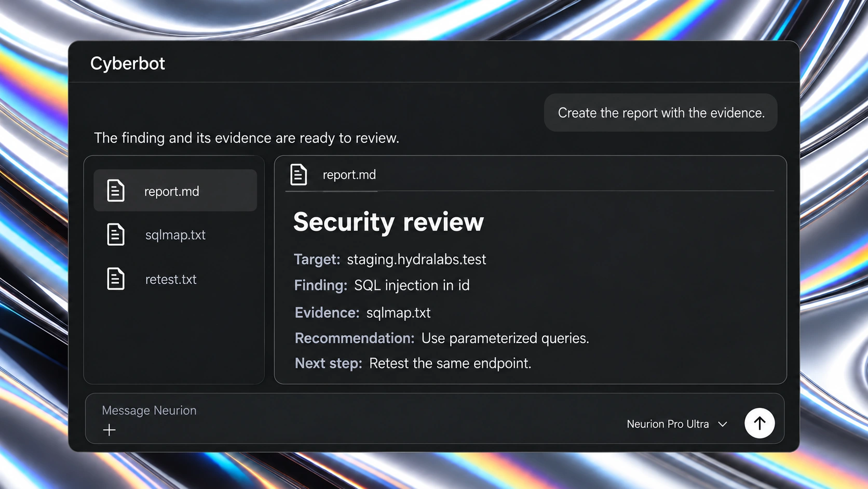
Task: Click the 'Create the report with the evidence.' message
Action: 661,113
